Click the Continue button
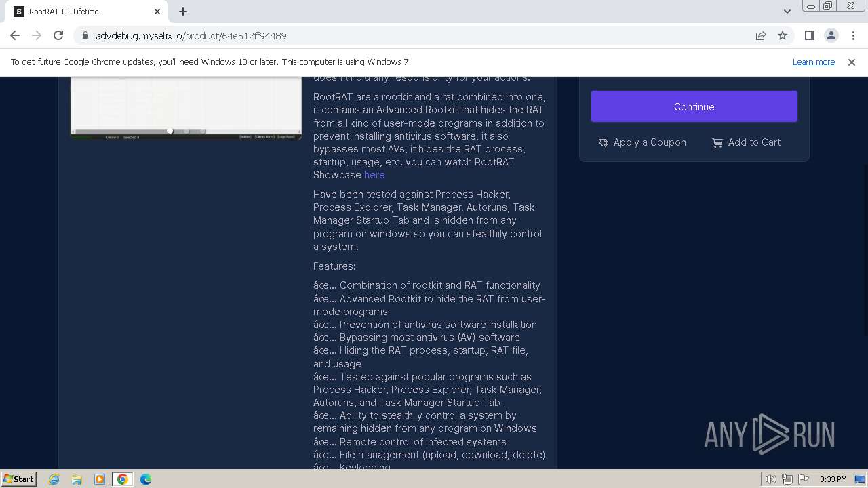The image size is (868, 488). (x=694, y=106)
